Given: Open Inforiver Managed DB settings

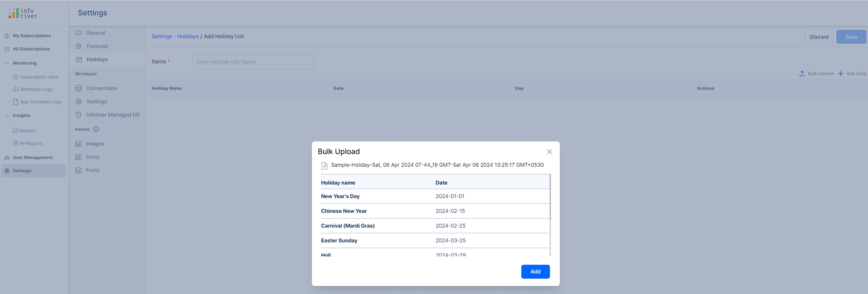Looking at the screenshot, I should pos(112,115).
